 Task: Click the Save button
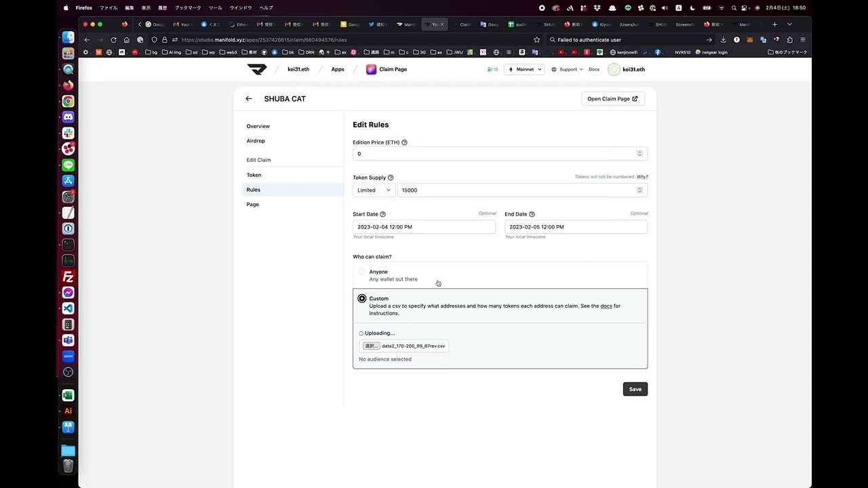coord(635,389)
